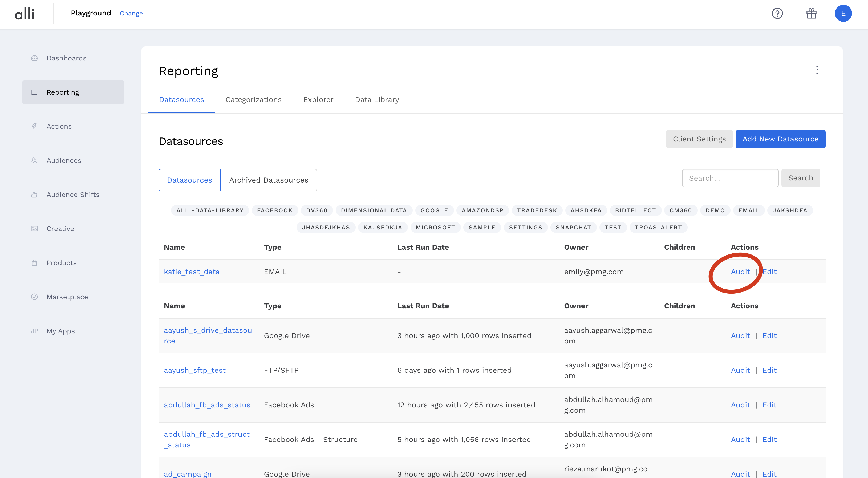Open katie_test_data datasource link
This screenshot has height=478, width=868.
click(191, 272)
